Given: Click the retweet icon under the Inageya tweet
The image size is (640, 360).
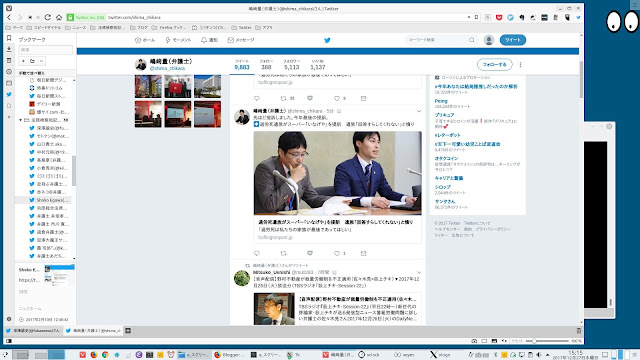Looking at the screenshot, I should pyautogui.click(x=283, y=253).
